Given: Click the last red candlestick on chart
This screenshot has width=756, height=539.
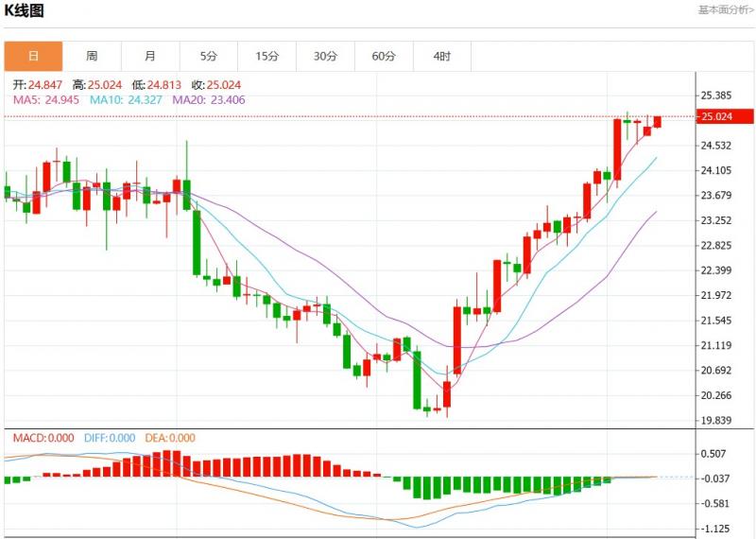Looking at the screenshot, I should [x=657, y=122].
